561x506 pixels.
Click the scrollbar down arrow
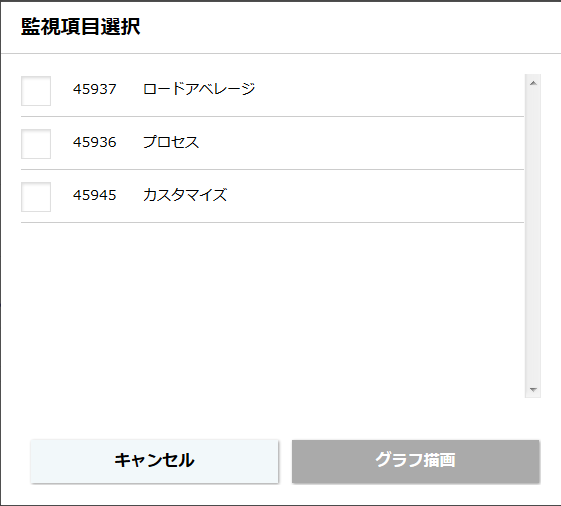(533, 389)
